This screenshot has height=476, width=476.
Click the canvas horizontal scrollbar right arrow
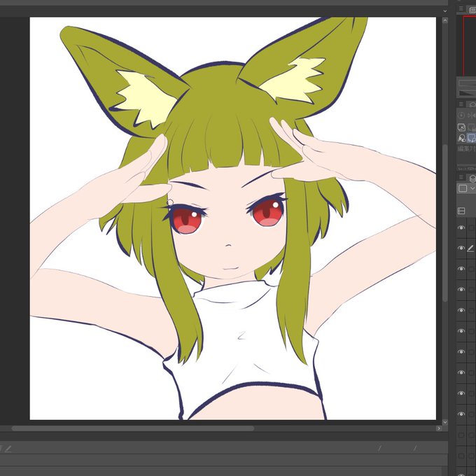439,428
